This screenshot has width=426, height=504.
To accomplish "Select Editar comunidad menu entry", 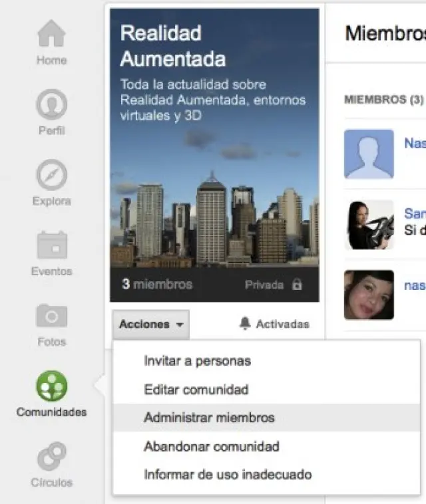I will [x=196, y=390].
